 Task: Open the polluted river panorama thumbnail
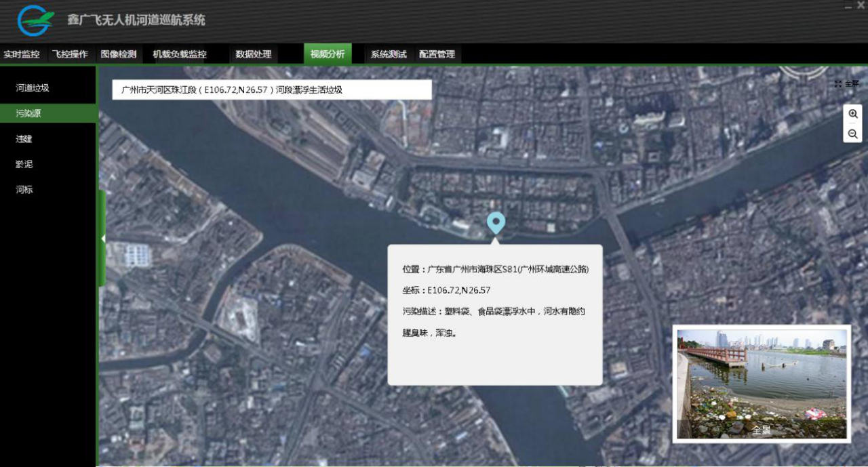pyautogui.click(x=762, y=384)
